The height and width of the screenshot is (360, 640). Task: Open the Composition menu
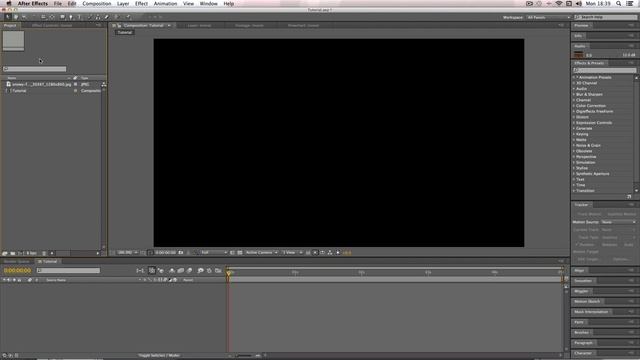(97, 3)
